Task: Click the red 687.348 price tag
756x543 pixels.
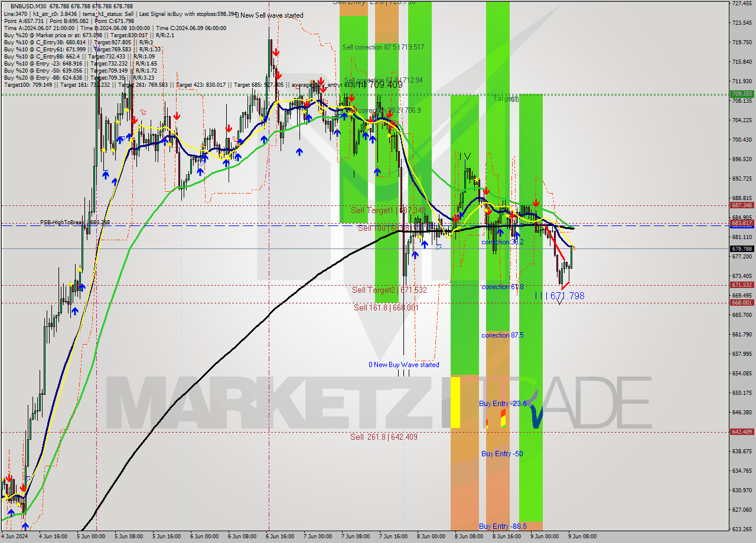Action: click(x=742, y=205)
